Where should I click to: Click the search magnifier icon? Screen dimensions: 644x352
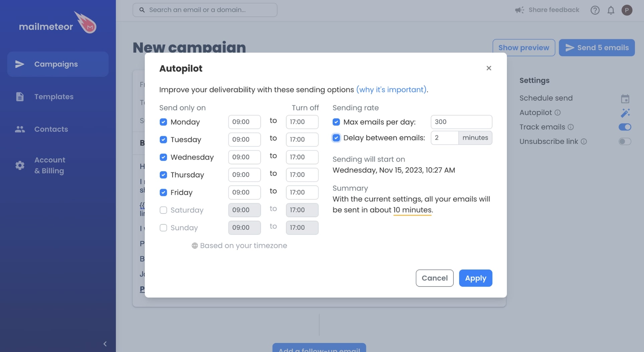[x=142, y=10]
